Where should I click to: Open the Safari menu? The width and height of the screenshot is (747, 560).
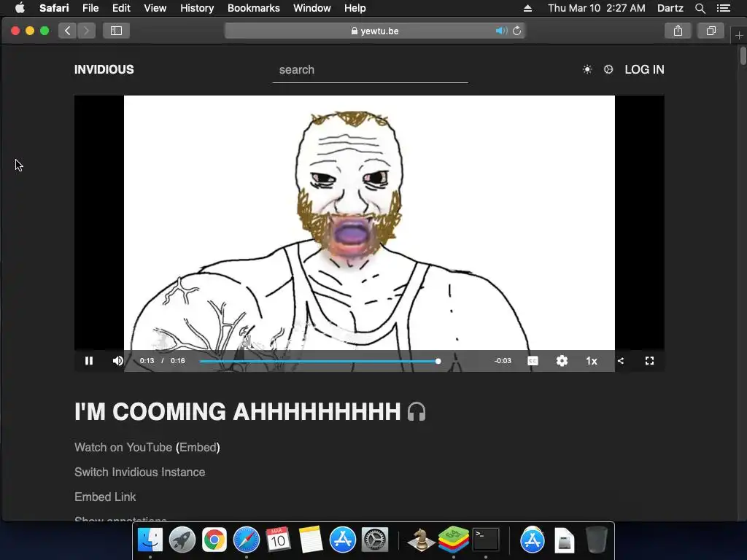click(54, 8)
